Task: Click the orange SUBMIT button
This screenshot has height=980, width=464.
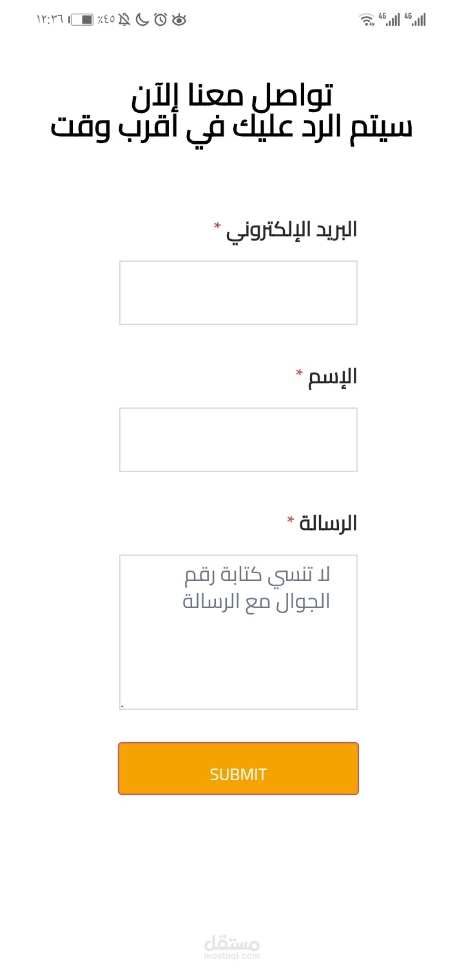Action: tap(238, 769)
